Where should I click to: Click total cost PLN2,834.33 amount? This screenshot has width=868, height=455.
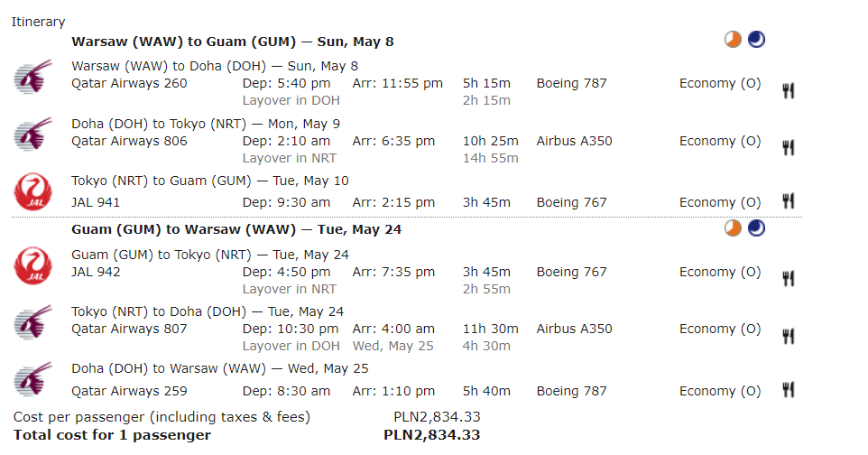432,435
